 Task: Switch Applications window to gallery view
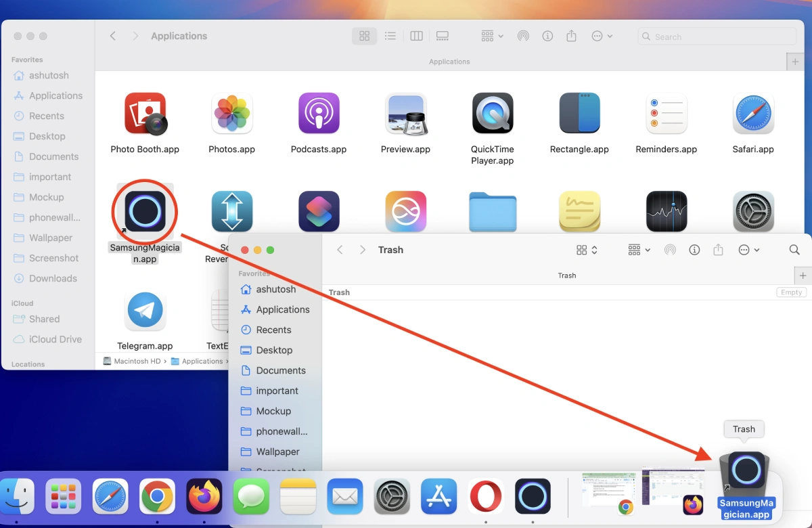click(x=443, y=36)
